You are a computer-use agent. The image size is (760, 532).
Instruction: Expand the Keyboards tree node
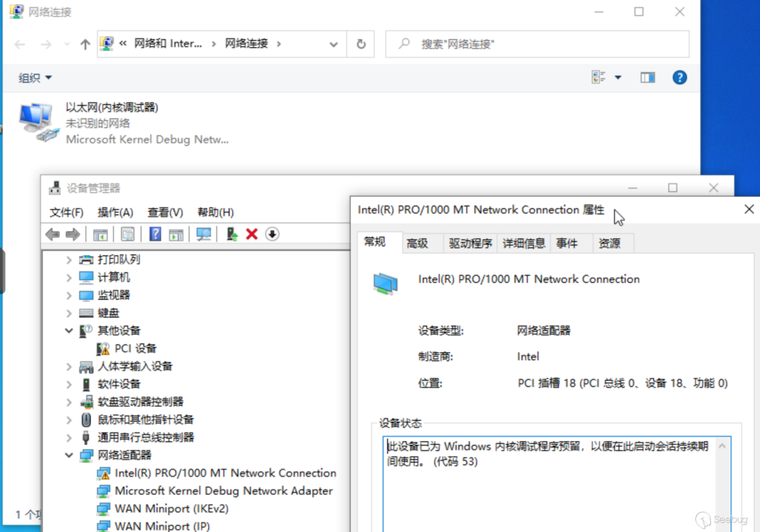tap(69, 313)
